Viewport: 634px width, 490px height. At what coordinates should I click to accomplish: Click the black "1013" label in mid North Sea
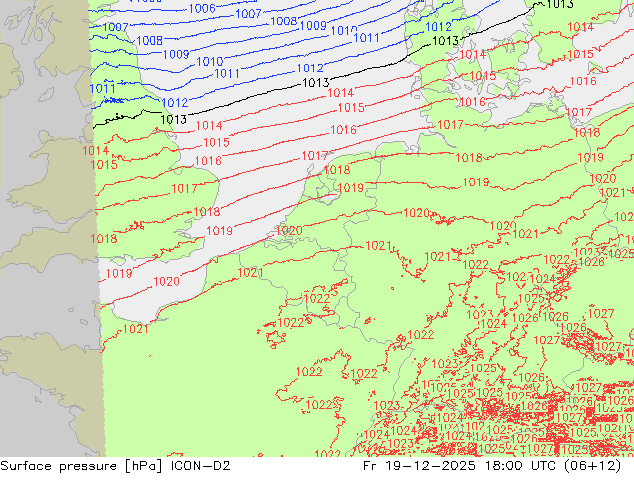click(x=316, y=83)
